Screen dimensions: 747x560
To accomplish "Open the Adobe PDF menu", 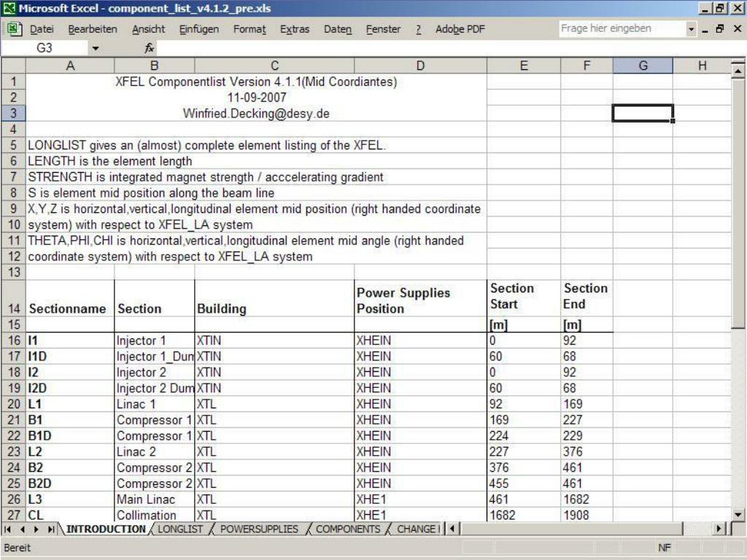I will (460, 29).
